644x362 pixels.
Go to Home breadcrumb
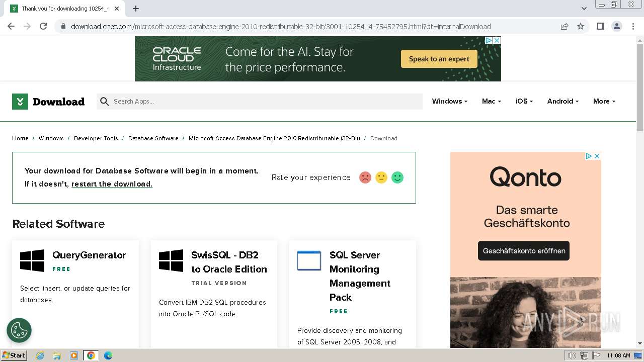coord(20,138)
